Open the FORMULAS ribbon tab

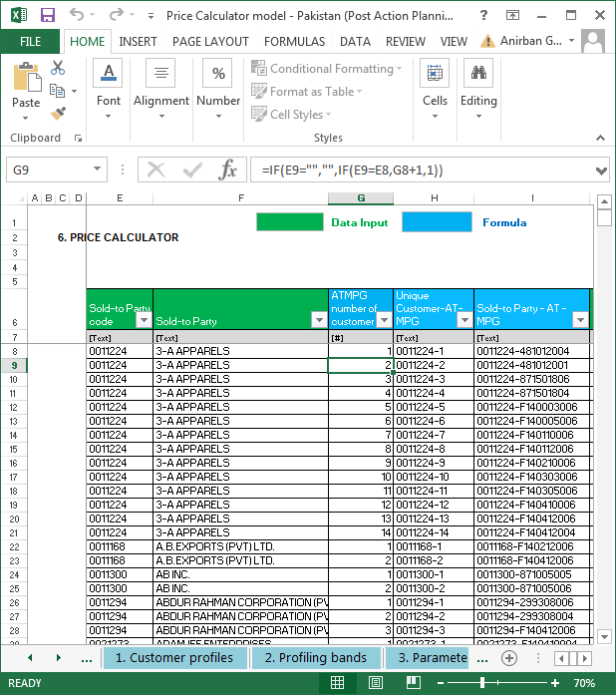click(x=294, y=42)
